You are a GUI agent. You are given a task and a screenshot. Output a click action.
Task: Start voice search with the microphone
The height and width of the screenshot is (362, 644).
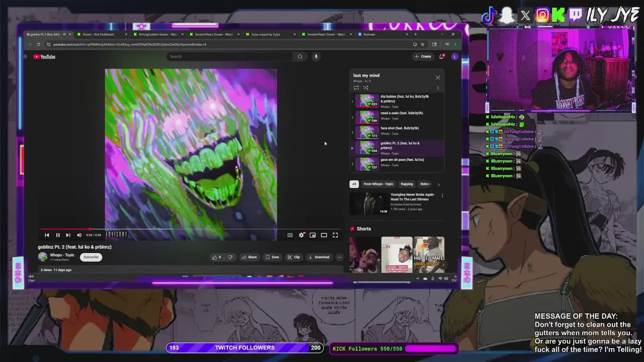pyautogui.click(x=316, y=56)
